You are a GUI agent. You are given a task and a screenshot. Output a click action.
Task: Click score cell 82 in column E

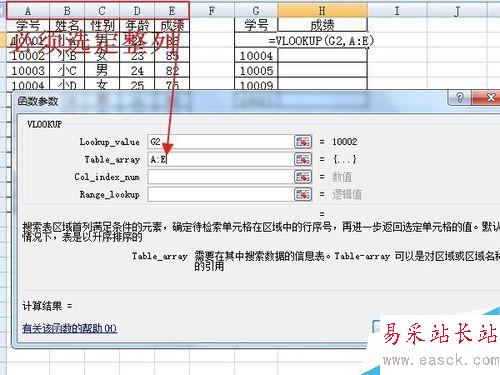pos(172,70)
